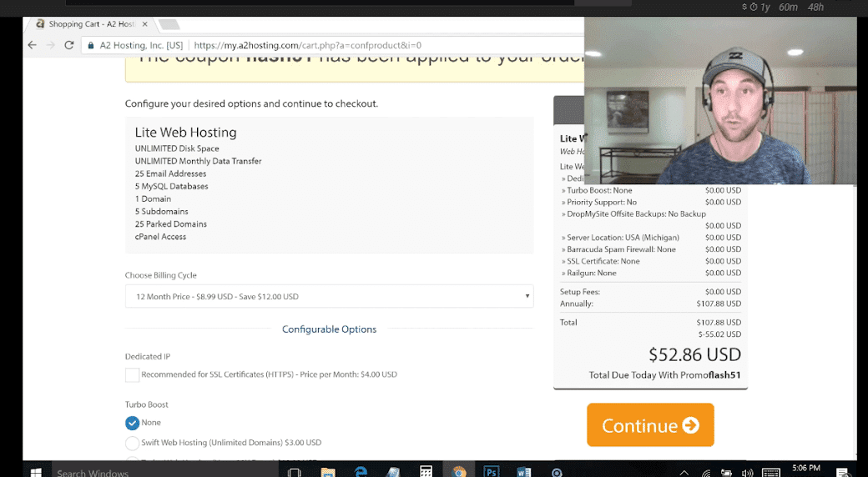The width and height of the screenshot is (868, 477).
Task: Switch to the Shopping Cart - A2 Hosting tab
Action: [x=91, y=24]
